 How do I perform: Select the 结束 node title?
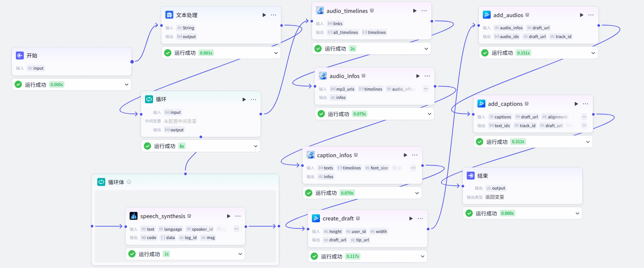coord(483,175)
